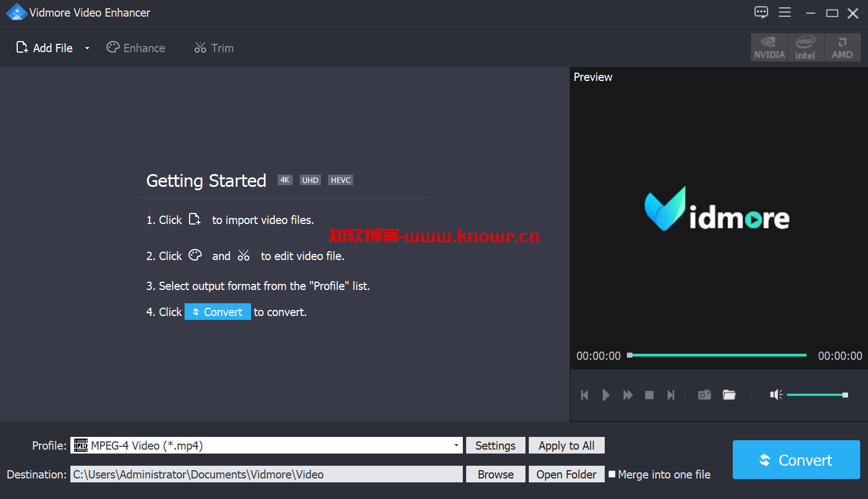This screenshot has width=868, height=499.
Task: Click the 4K badge
Action: click(285, 180)
